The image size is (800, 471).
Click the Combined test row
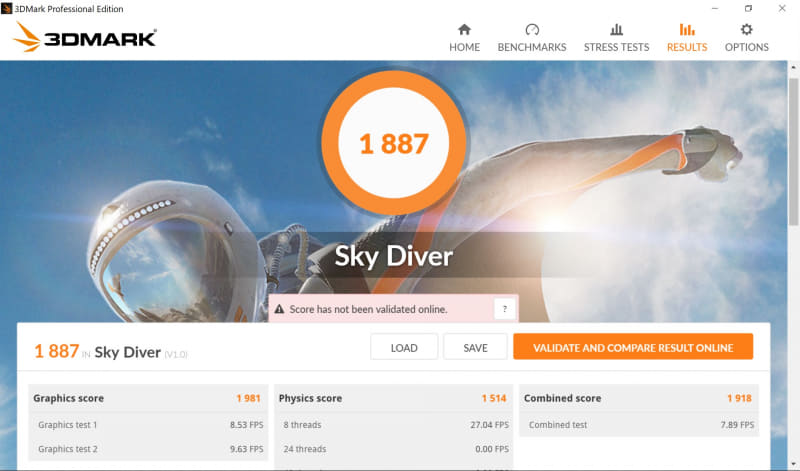pos(639,425)
